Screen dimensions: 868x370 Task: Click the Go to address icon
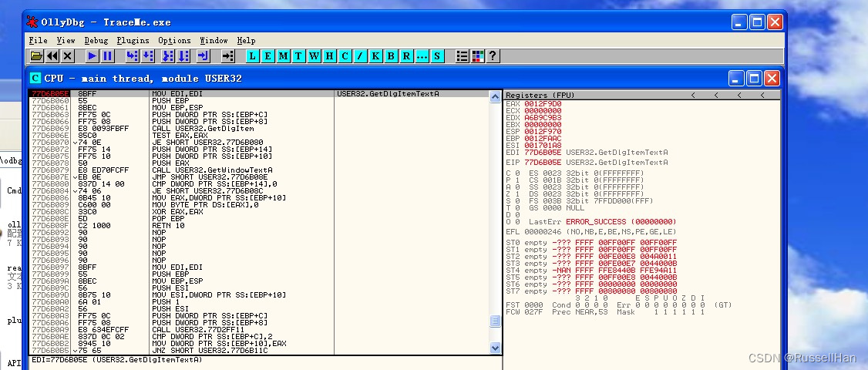[227, 56]
